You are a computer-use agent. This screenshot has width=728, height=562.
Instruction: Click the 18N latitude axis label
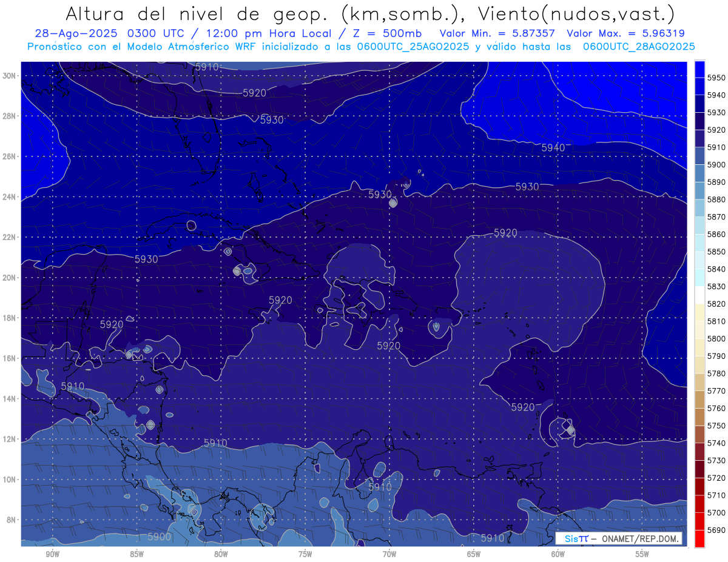point(9,318)
